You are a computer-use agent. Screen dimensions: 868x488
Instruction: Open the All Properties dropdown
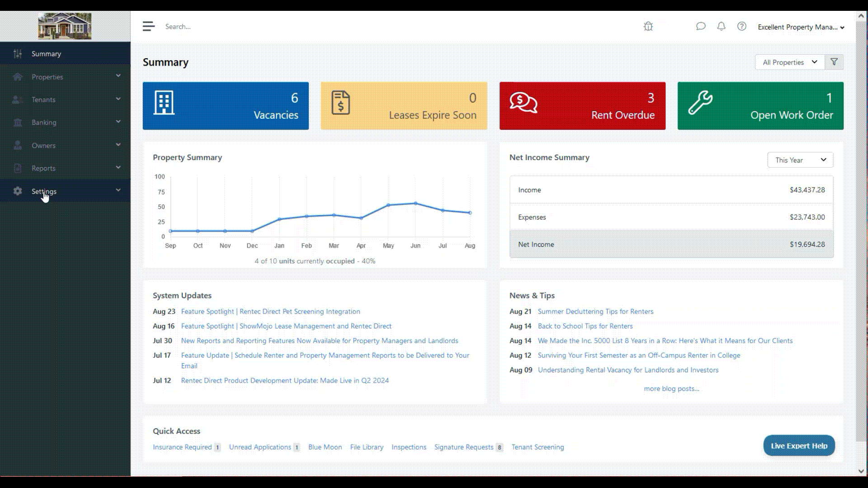pyautogui.click(x=789, y=62)
